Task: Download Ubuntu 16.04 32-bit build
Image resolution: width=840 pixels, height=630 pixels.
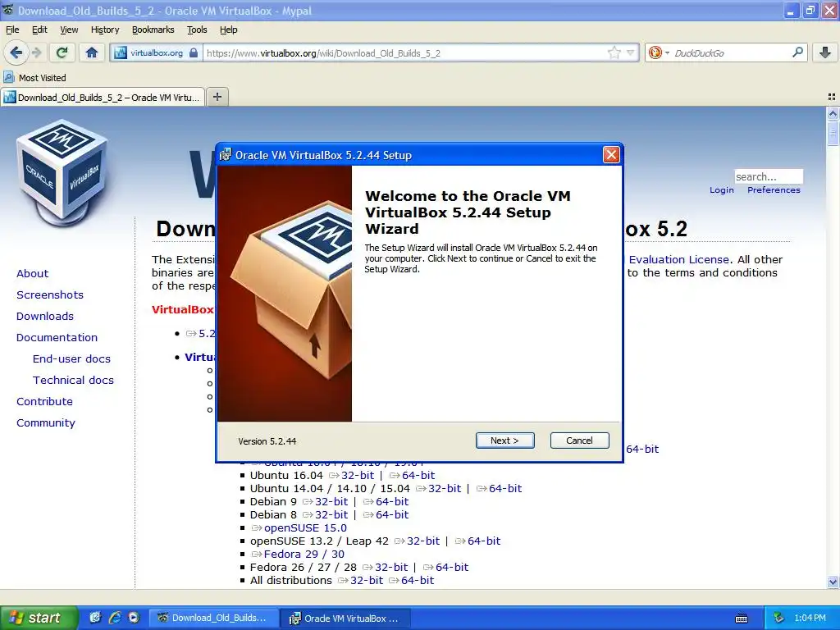Action: click(x=358, y=475)
